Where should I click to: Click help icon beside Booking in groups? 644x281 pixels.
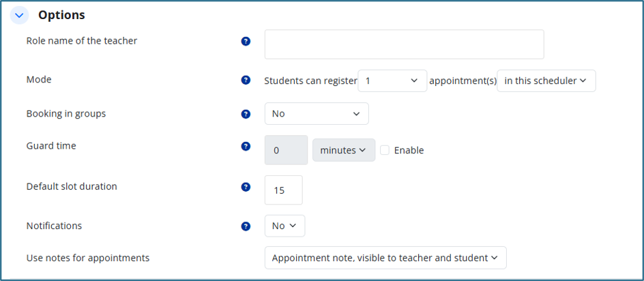pos(246,114)
